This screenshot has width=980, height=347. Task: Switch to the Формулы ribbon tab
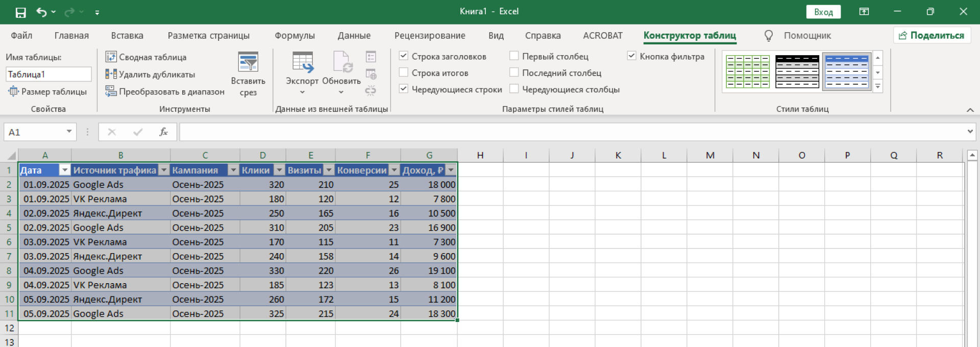click(x=295, y=36)
